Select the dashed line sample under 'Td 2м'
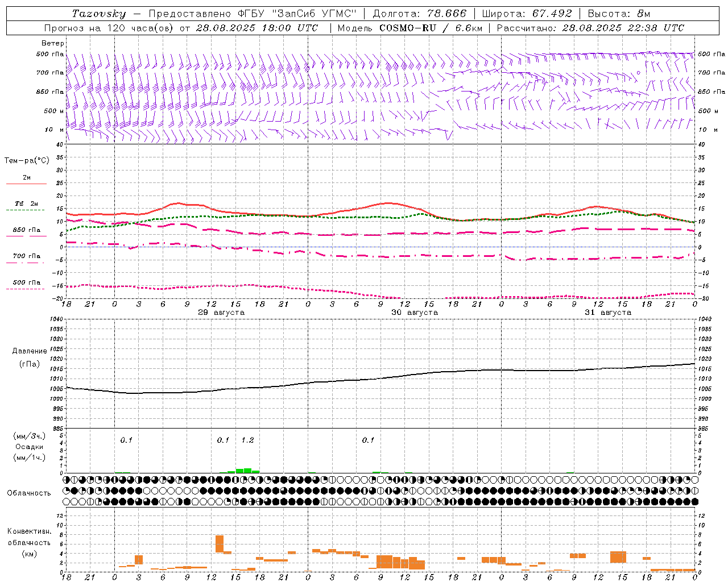This screenshot has height=582, width=728. pyautogui.click(x=25, y=210)
